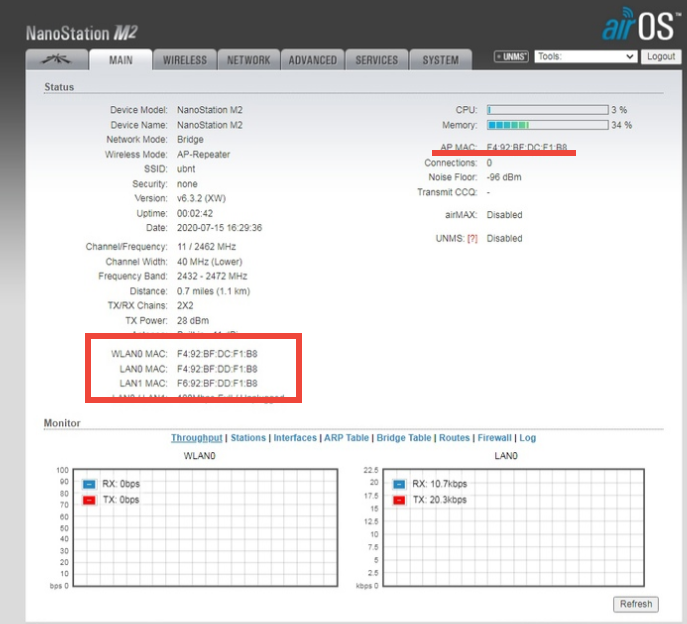Image resolution: width=687 pixels, height=624 pixels.
Task: Select the CPU percentage 3 %
Action: click(620, 110)
